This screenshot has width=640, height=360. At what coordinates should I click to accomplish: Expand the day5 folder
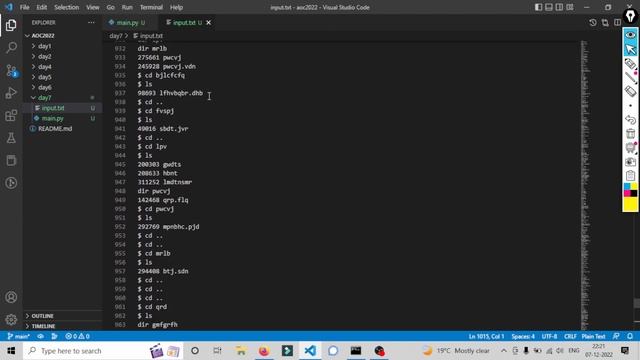[45, 77]
